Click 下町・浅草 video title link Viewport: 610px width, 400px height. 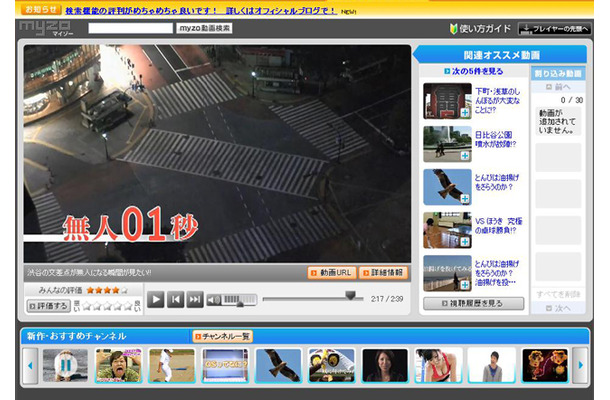(498, 101)
